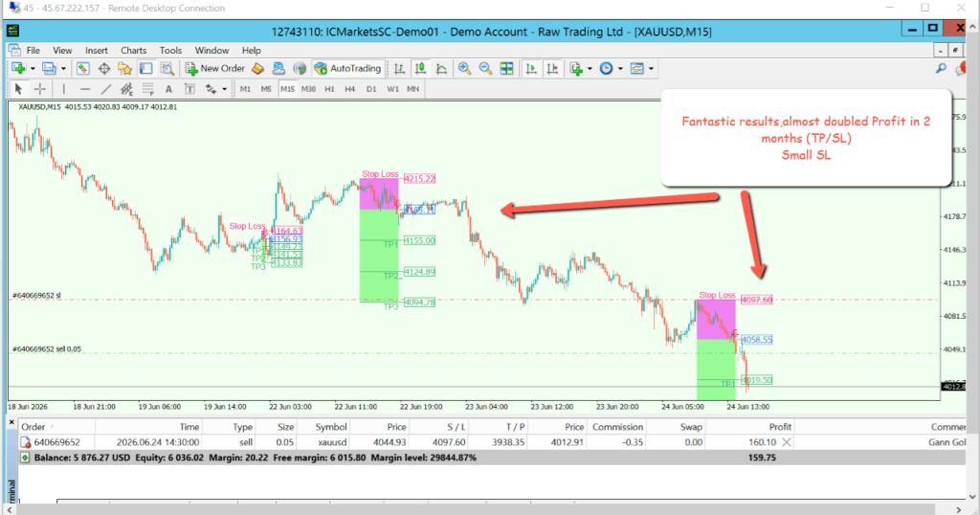Open the Insert menu

pyautogui.click(x=97, y=51)
